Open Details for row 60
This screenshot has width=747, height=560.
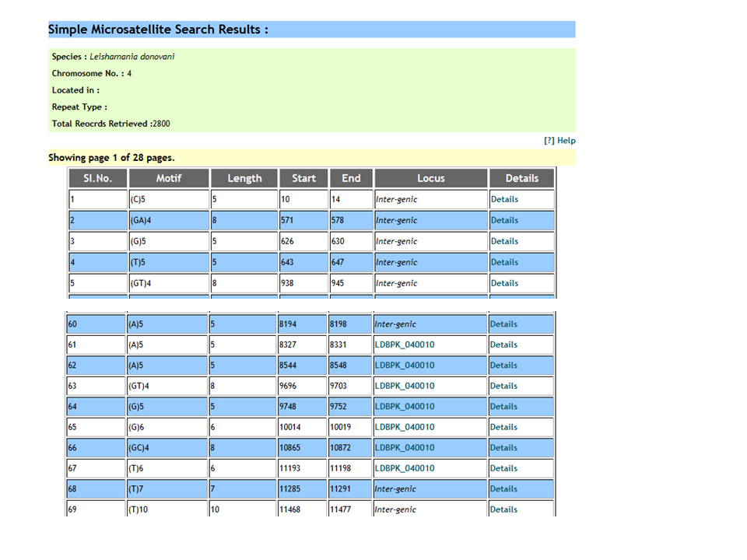coord(503,324)
